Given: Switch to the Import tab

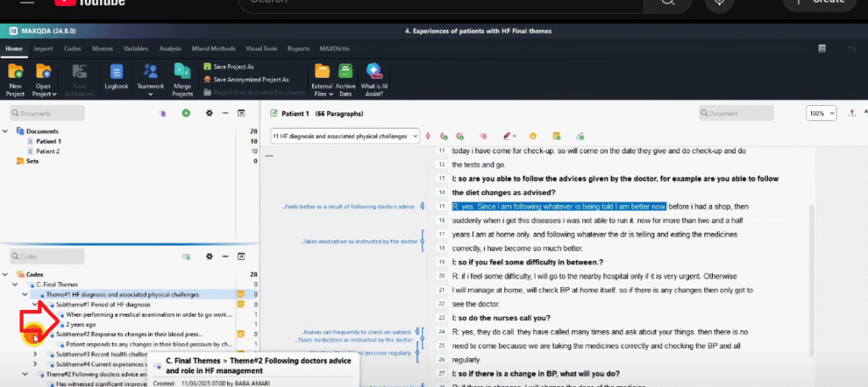Looking at the screenshot, I should 43,48.
